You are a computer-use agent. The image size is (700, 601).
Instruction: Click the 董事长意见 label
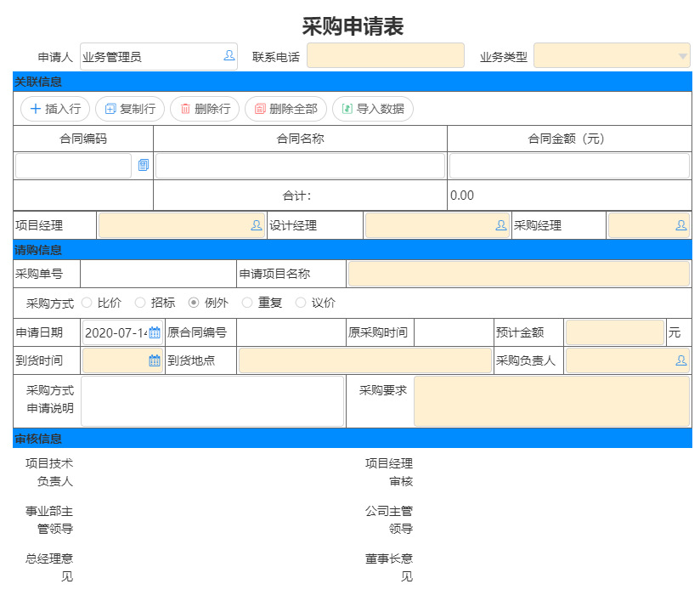[x=389, y=568]
